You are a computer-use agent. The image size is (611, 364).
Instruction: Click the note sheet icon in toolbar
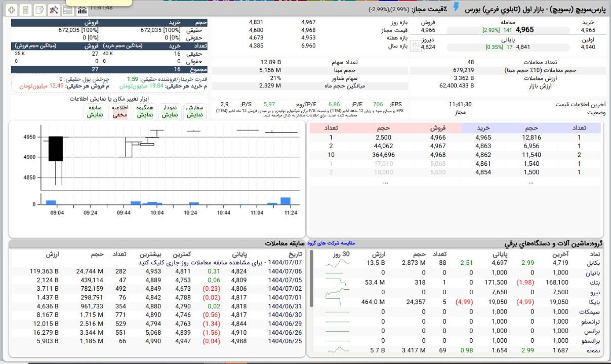pos(39,10)
